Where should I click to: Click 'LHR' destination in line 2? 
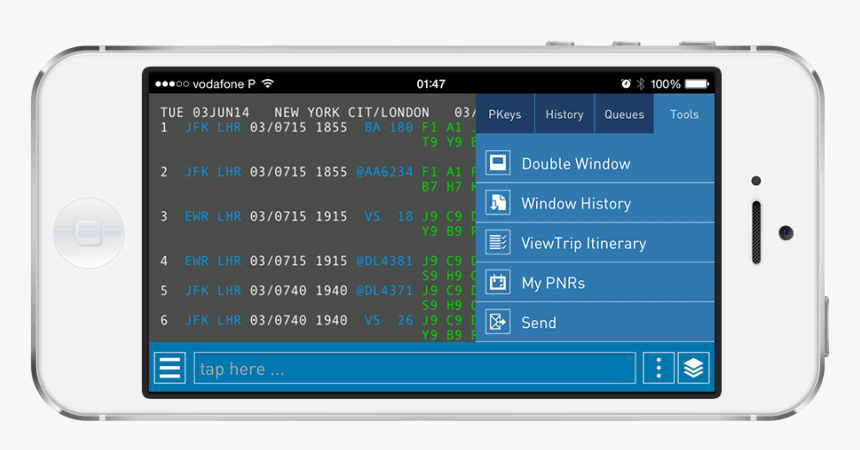(229, 172)
